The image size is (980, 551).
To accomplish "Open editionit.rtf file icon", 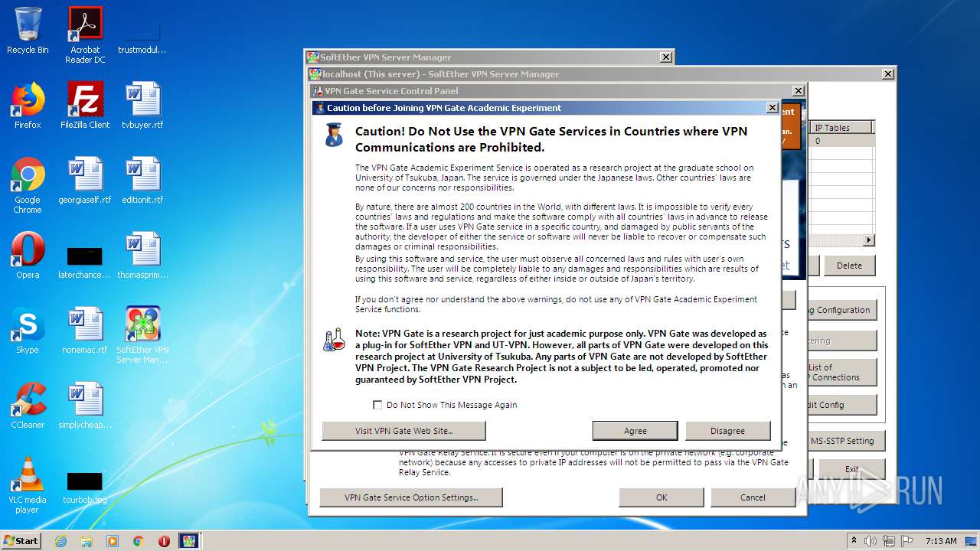I will (142, 181).
